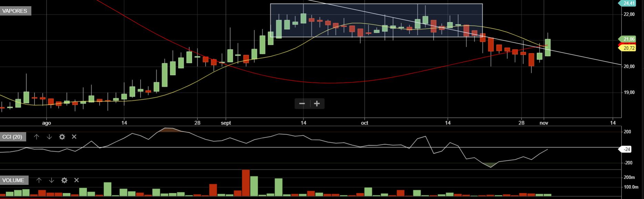The height and width of the screenshot is (199, 644).
Task: Click the 20,00 price axis label
Action: tap(629, 67)
